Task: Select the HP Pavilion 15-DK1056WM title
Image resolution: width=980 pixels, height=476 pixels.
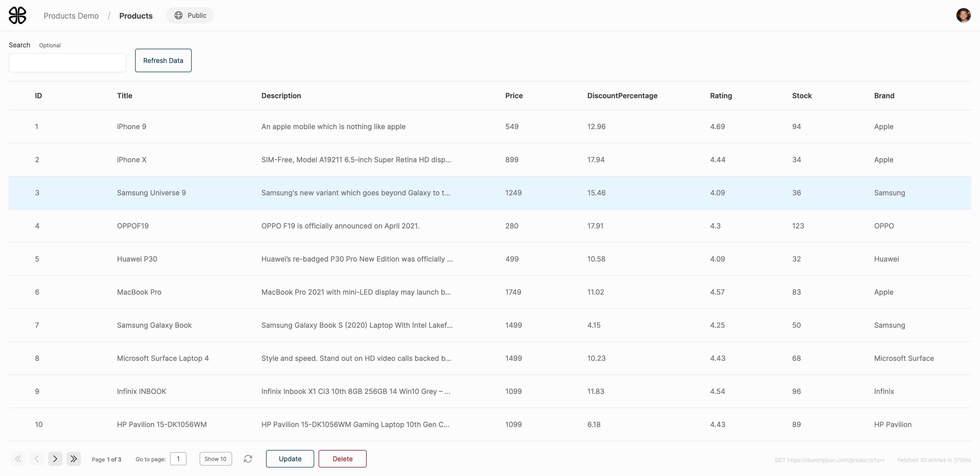Action: 162,425
